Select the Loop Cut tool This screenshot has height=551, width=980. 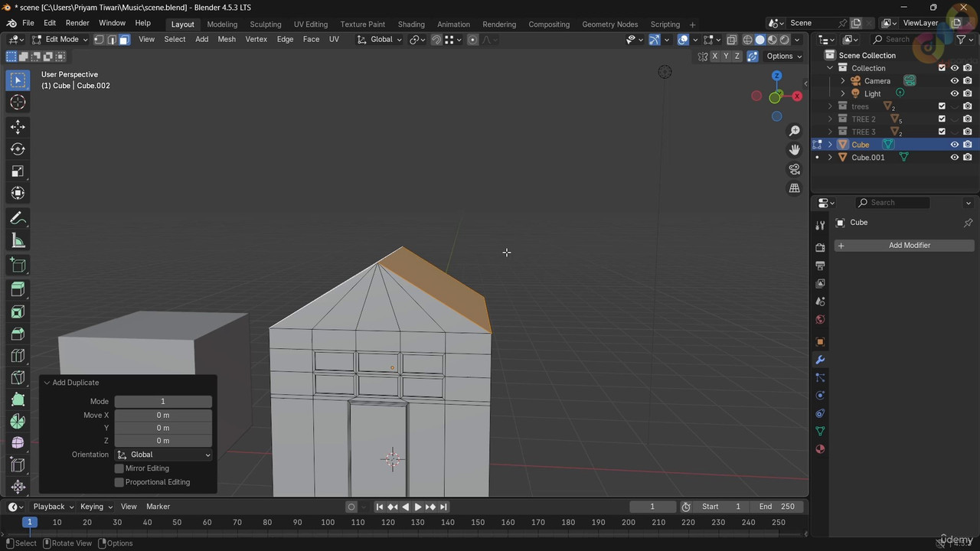point(18,356)
